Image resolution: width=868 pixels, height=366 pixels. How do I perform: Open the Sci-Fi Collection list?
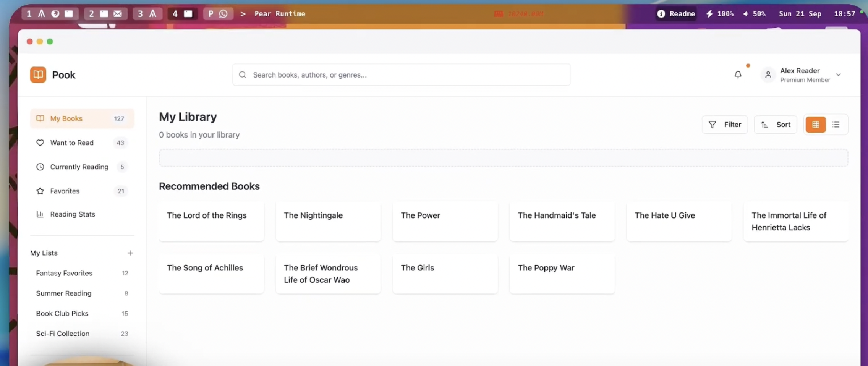pyautogui.click(x=63, y=334)
